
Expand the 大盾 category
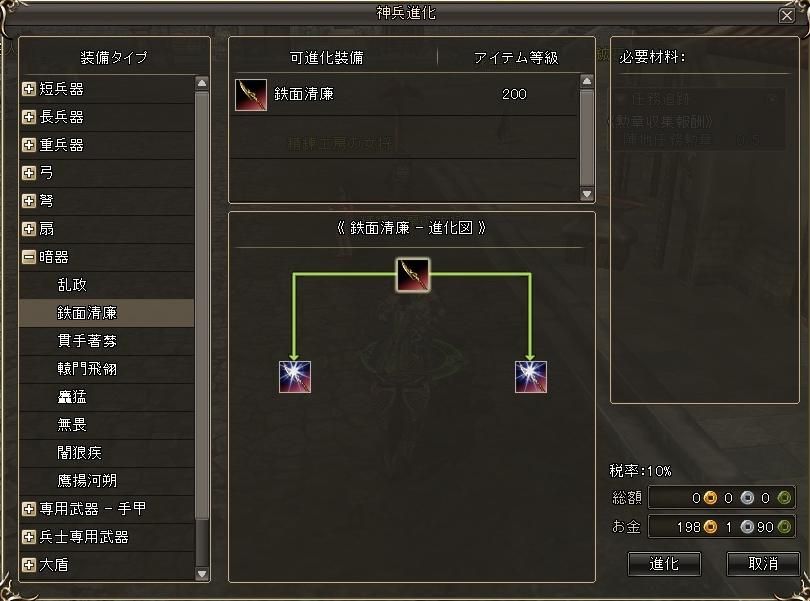point(29,565)
